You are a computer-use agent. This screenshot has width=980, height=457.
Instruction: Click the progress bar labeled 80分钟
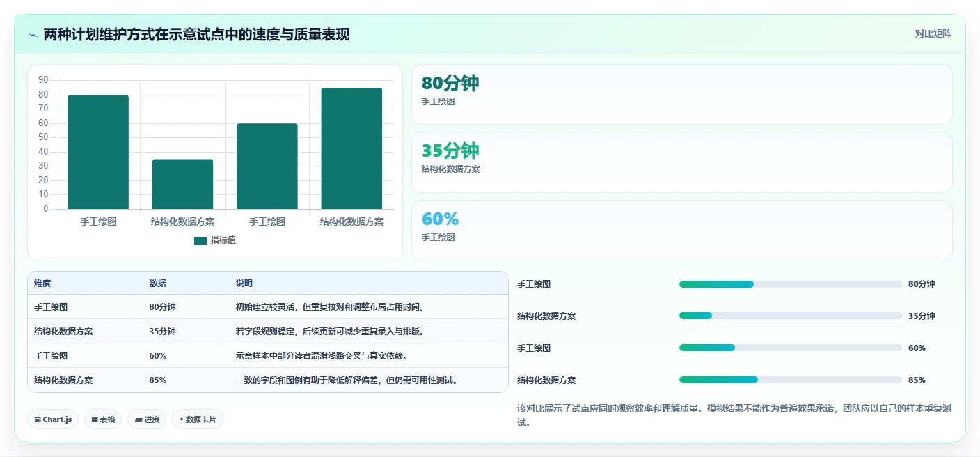tap(791, 284)
